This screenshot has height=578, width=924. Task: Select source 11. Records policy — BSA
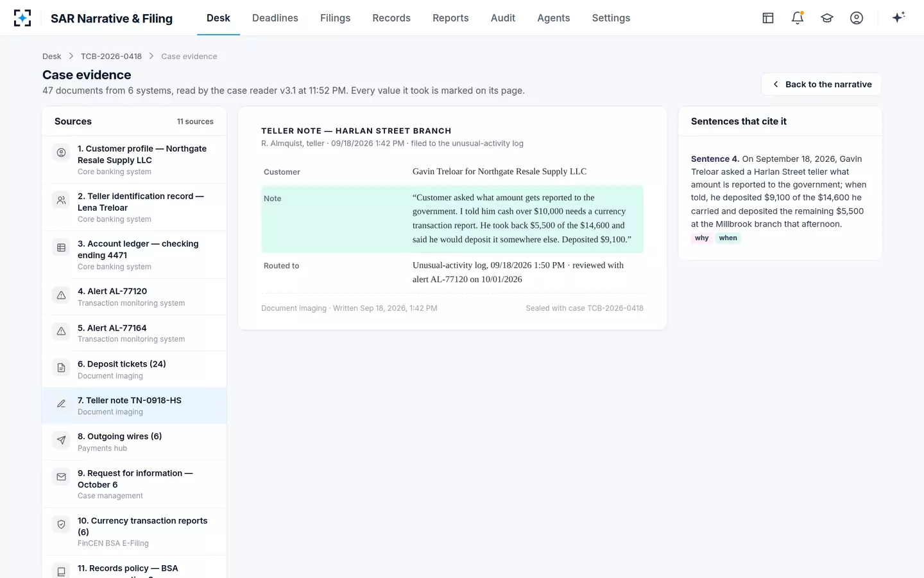click(134, 567)
